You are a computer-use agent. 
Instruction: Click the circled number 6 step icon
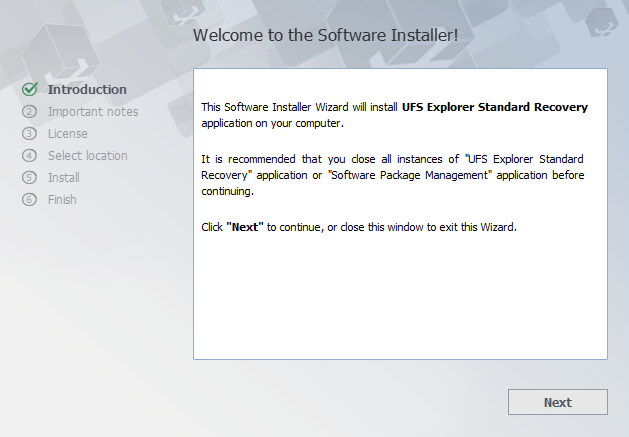(x=29, y=199)
